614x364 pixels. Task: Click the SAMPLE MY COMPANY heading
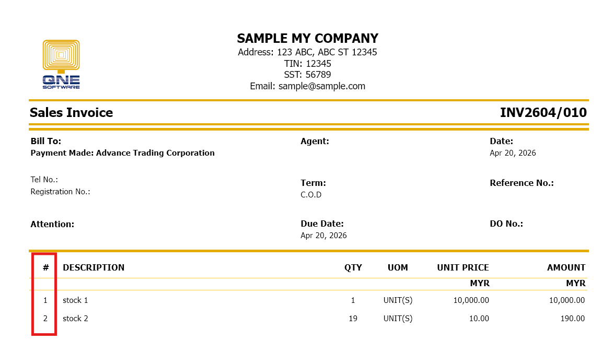pos(307,39)
